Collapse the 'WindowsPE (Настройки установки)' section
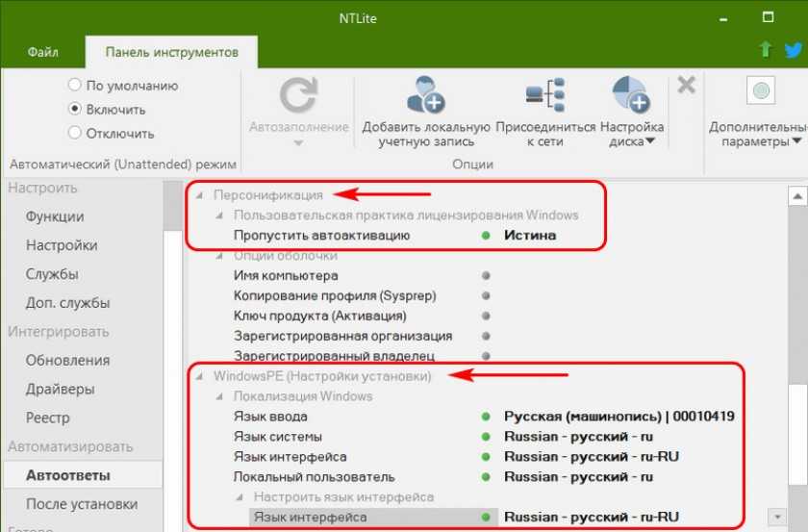Screen dimensions: 808x532 (200, 376)
